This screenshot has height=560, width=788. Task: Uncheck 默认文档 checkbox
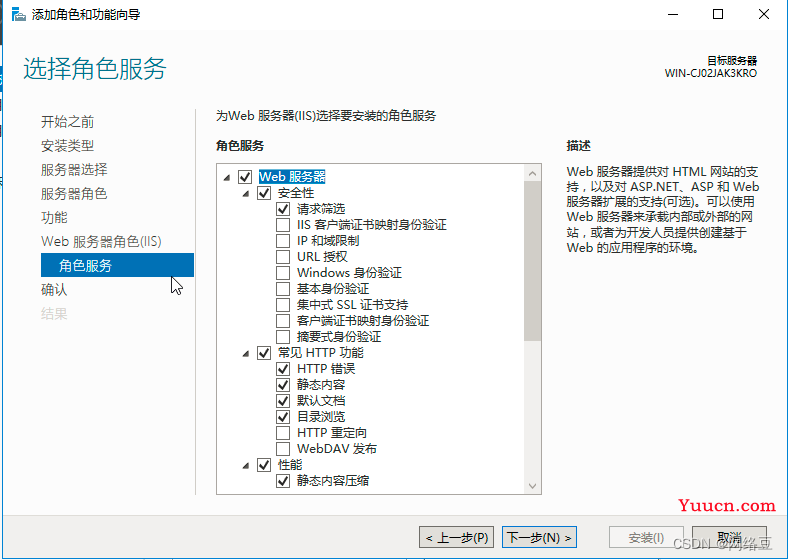(283, 401)
